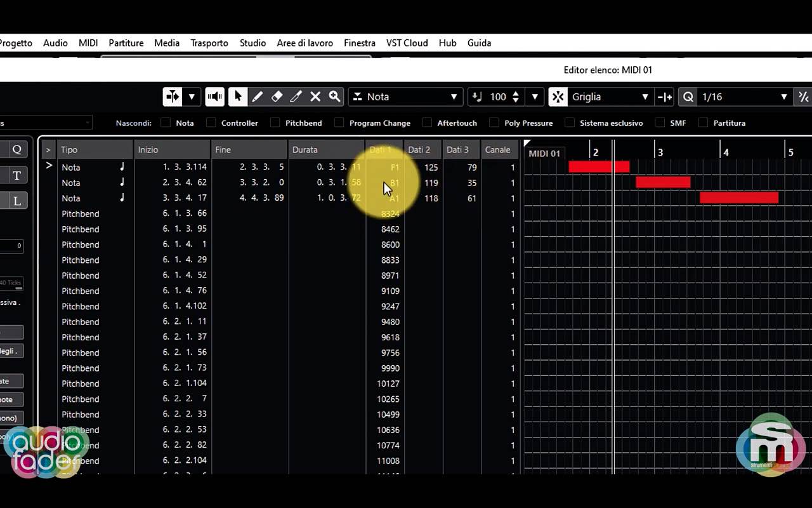Open the Griglia snap type dropdown
812x508 pixels.
tap(611, 97)
